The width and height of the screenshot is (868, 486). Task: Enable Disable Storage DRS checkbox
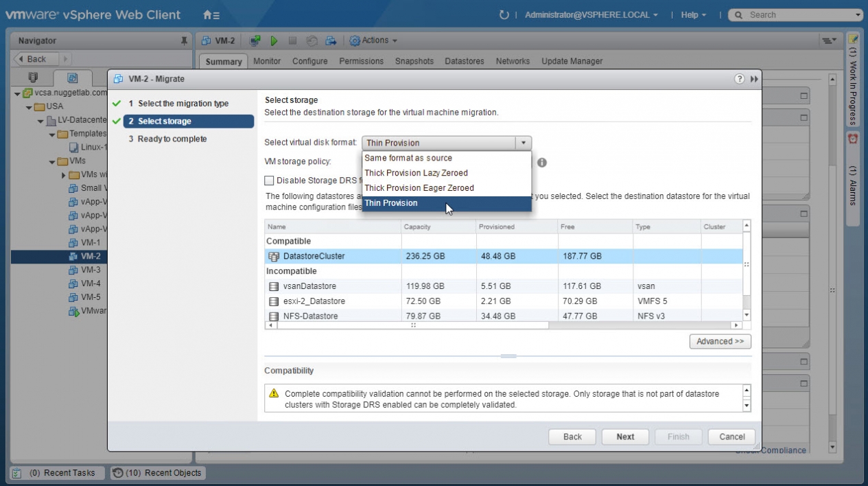click(x=270, y=181)
